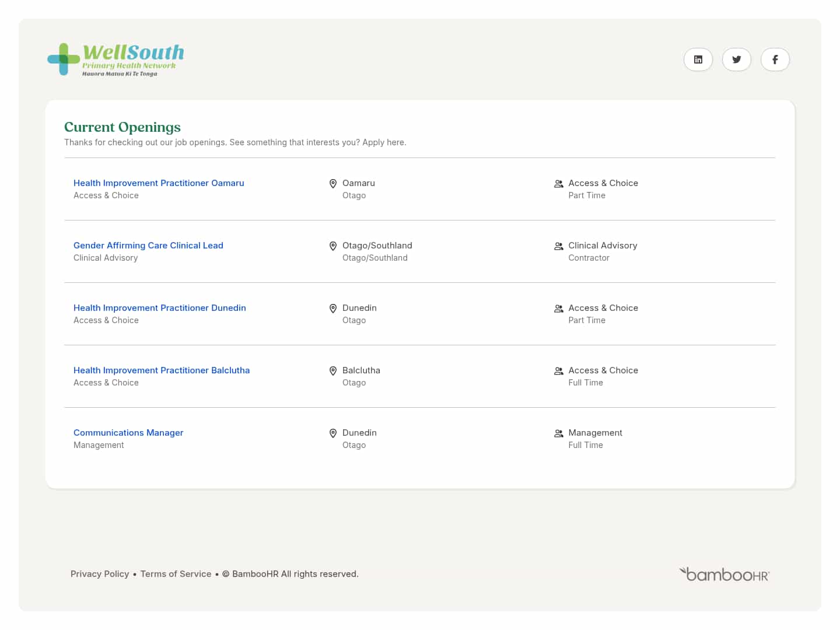Open Health Improvement Practitioner Balclutha job

162,370
